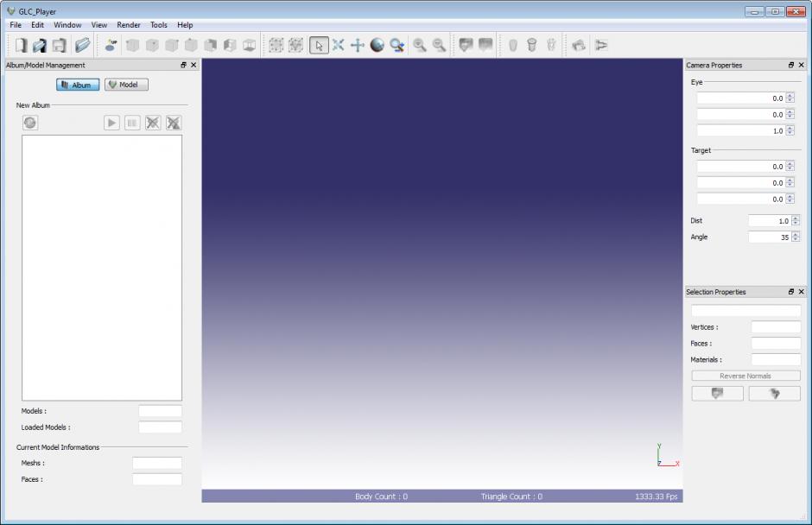Viewport: 812px width, 525px height.
Task: Decrease the Angle value with down arrow
Action: (x=796, y=240)
